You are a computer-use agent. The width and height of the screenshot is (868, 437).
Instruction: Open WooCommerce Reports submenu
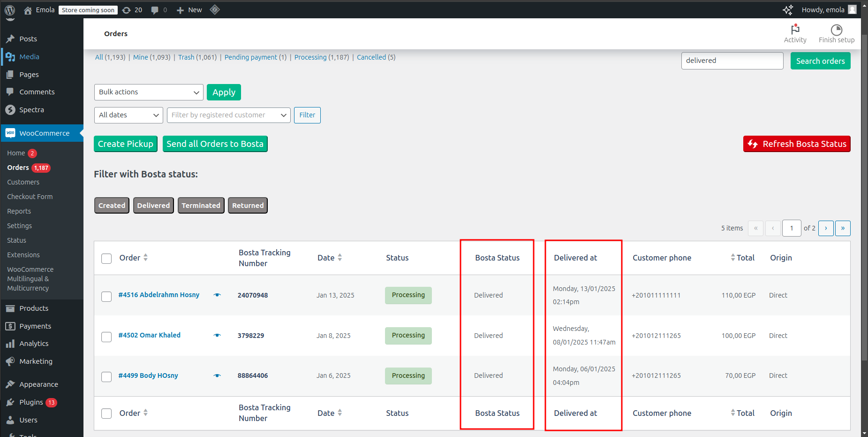19,211
